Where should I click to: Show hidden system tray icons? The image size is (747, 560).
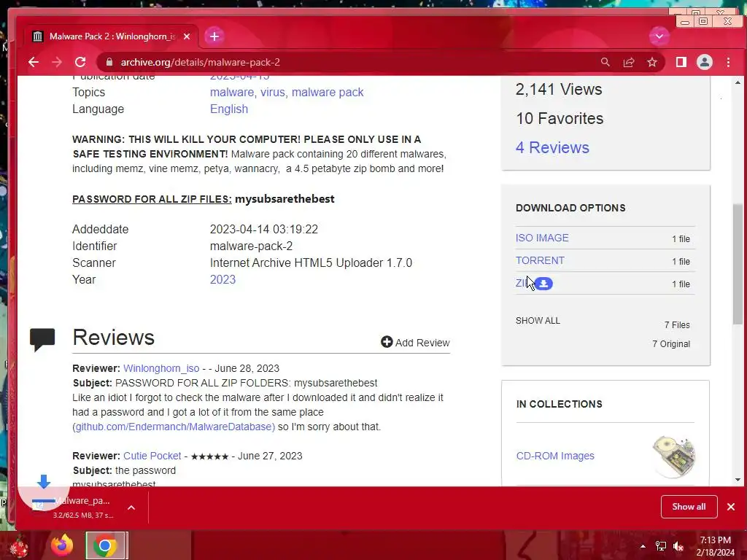click(x=643, y=546)
